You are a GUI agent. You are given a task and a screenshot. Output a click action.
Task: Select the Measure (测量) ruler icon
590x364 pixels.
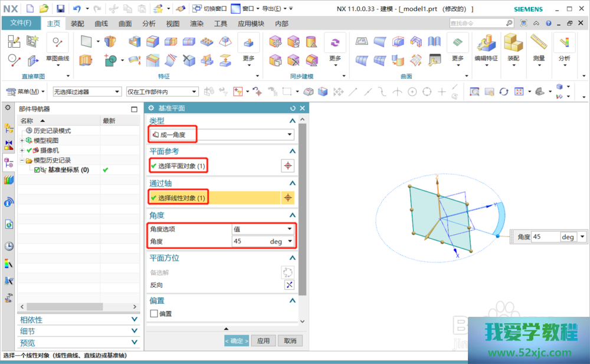point(539,43)
